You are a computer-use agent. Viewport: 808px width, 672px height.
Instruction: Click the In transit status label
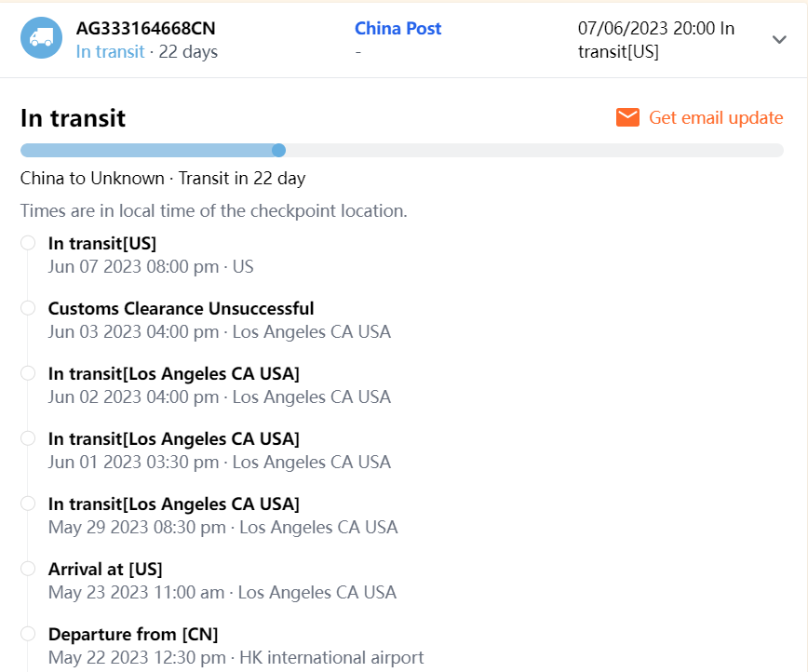pos(110,52)
